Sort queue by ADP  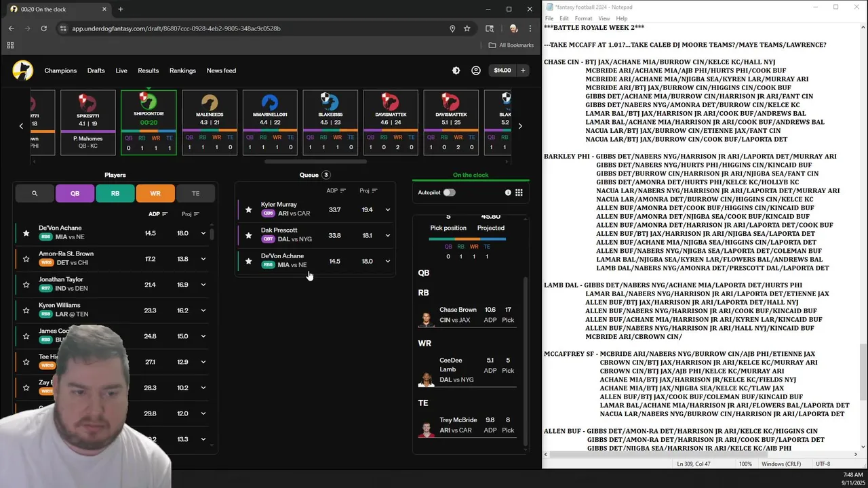(336, 190)
